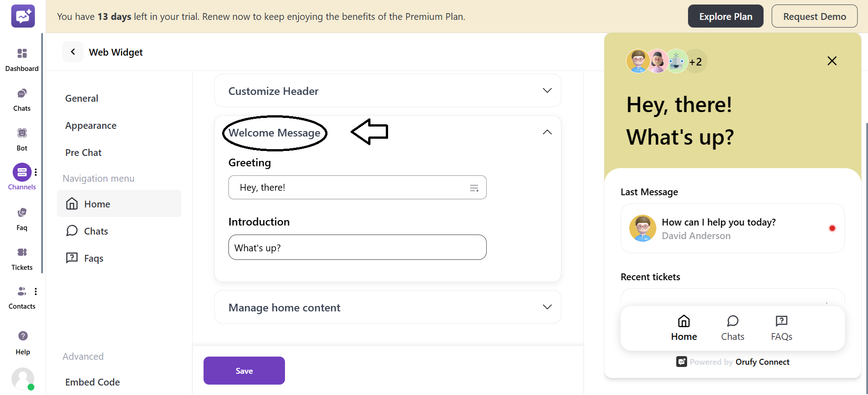Click the unread indicator dot on David Anderson's message
Viewport: 868px width, 395px height.
pyautogui.click(x=832, y=228)
